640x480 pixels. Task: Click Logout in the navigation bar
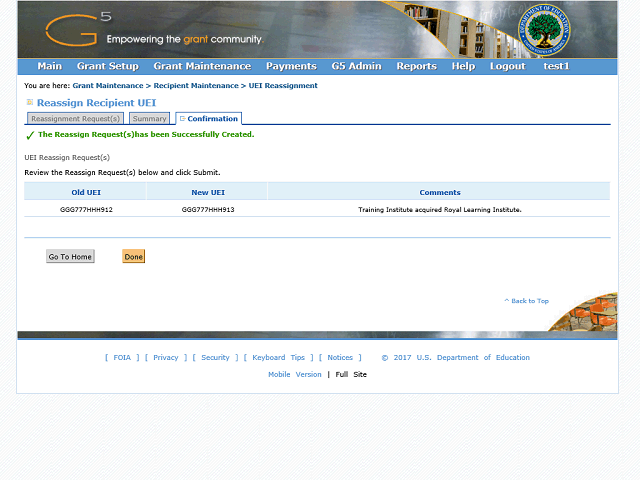508,66
